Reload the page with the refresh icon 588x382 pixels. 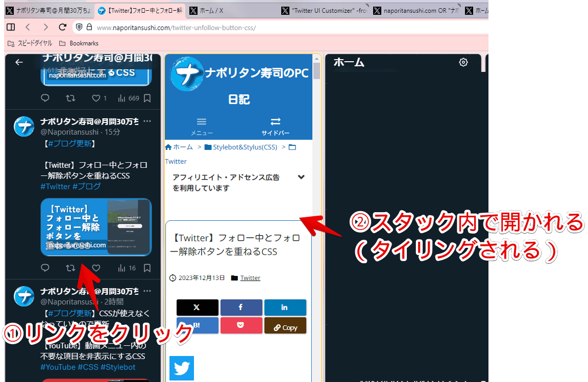point(63,27)
